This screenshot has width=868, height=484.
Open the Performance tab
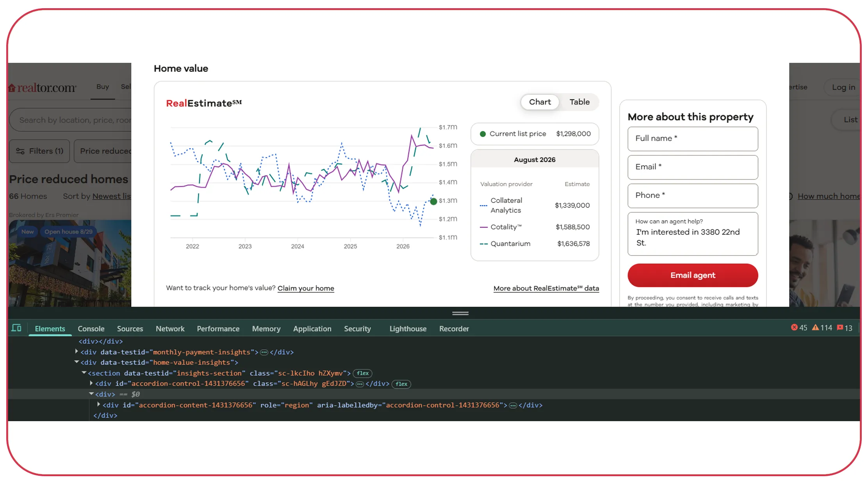218,329
